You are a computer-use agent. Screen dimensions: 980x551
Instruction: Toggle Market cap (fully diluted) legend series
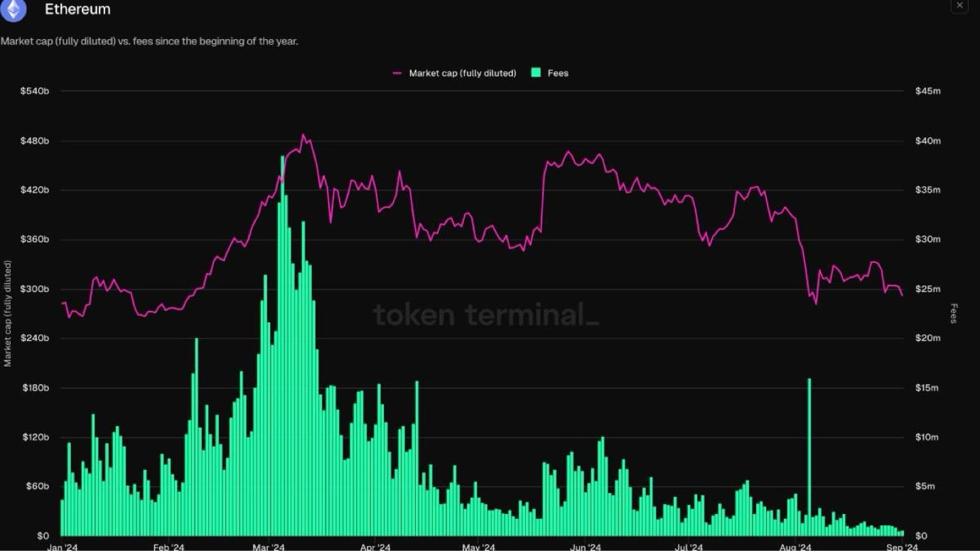pyautogui.click(x=455, y=73)
